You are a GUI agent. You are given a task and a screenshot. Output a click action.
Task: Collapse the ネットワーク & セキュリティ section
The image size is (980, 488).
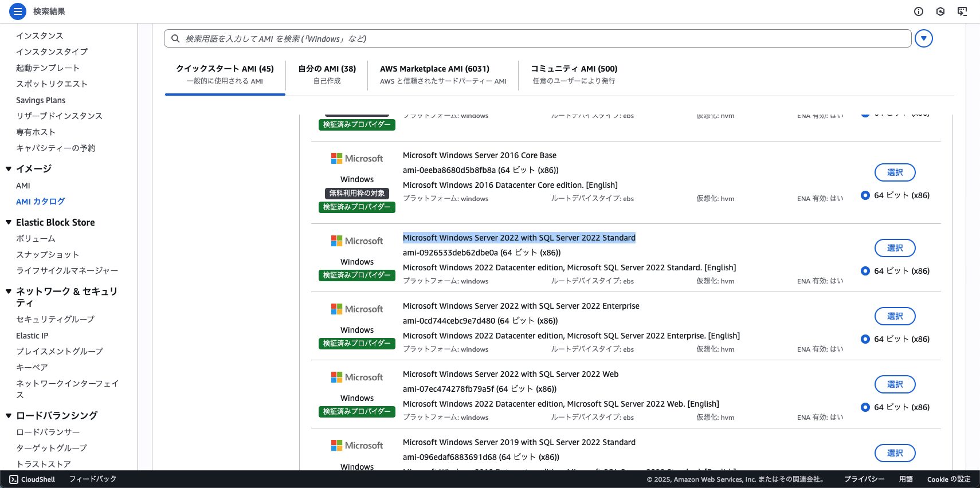click(x=9, y=292)
